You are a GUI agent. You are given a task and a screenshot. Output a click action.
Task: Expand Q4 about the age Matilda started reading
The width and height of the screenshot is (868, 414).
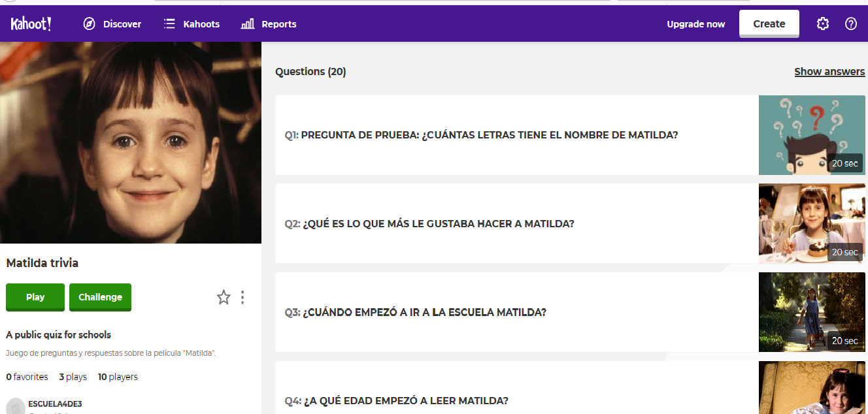[516, 388]
